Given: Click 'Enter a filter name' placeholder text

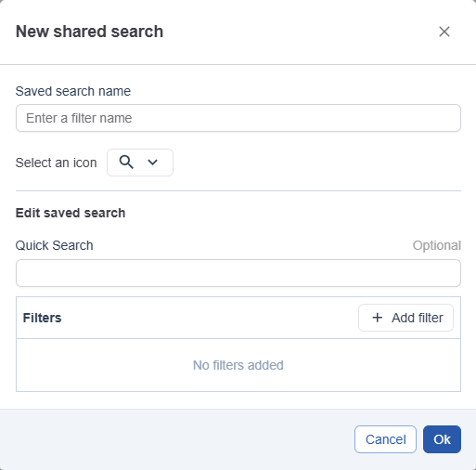Looking at the screenshot, I should click(x=79, y=118).
